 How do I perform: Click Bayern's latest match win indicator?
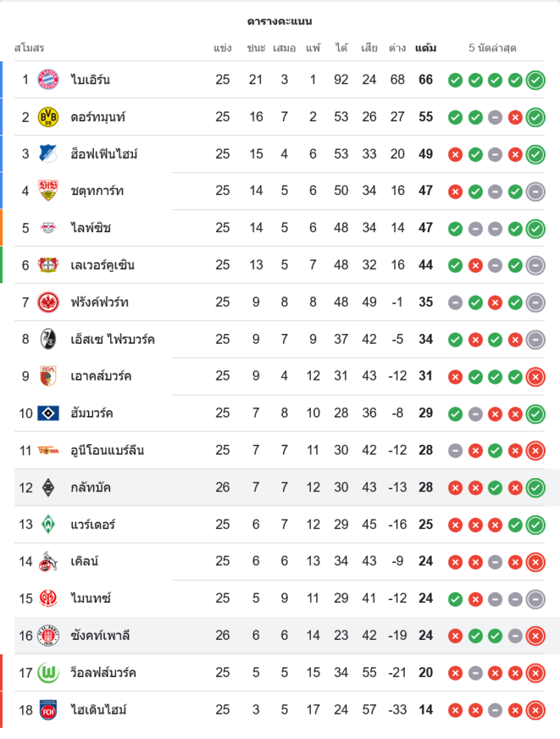[536, 80]
